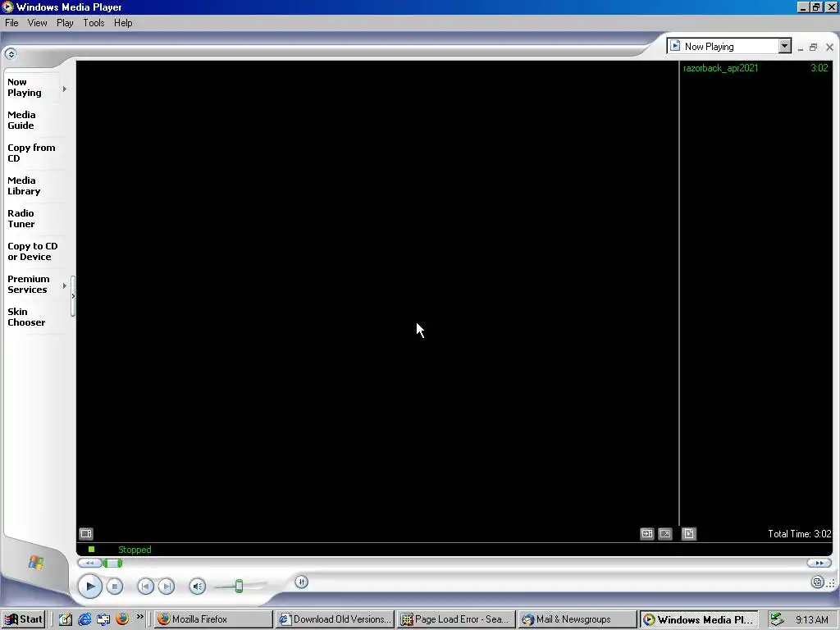The width and height of the screenshot is (840, 630).
Task: Go to Copy from CD
Action: (31, 153)
